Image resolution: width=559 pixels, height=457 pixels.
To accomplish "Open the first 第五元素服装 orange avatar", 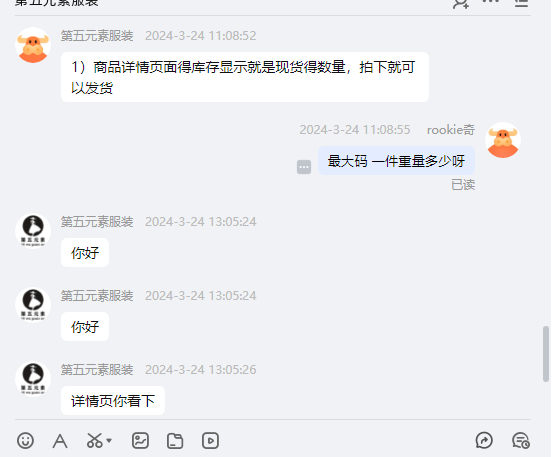I will [33, 45].
